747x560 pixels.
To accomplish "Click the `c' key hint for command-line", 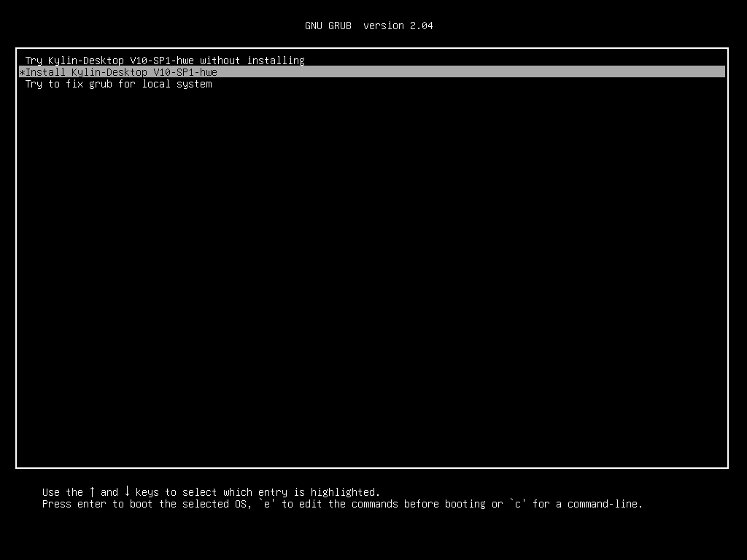I will [517, 504].
